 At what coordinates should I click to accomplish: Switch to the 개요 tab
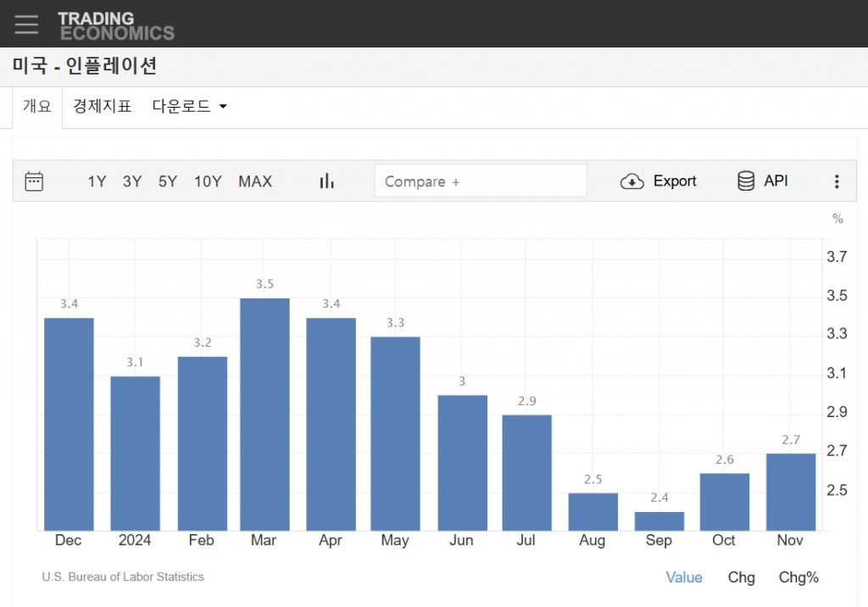click(x=37, y=107)
